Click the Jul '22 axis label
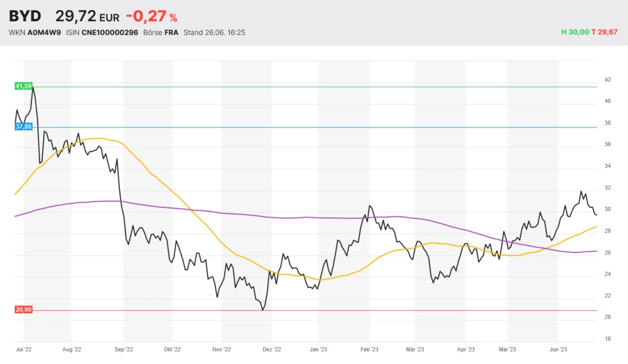628x364 pixels. pos(24,349)
